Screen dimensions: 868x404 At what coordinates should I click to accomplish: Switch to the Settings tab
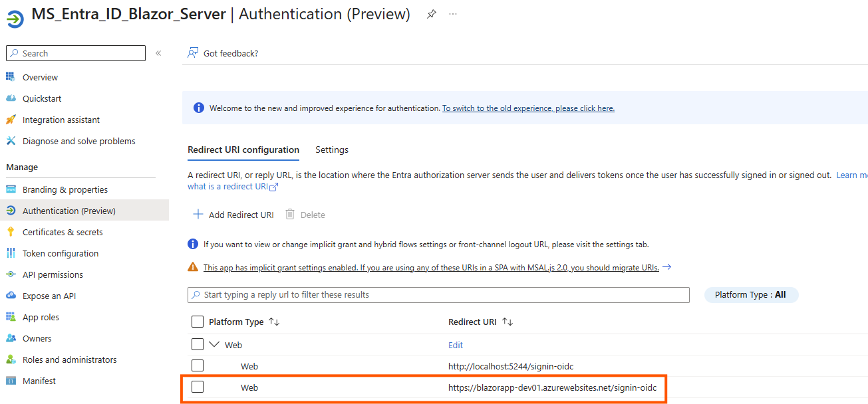[x=332, y=150]
